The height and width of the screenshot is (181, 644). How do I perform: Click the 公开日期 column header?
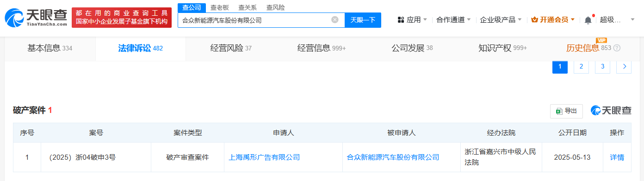pos(572,133)
